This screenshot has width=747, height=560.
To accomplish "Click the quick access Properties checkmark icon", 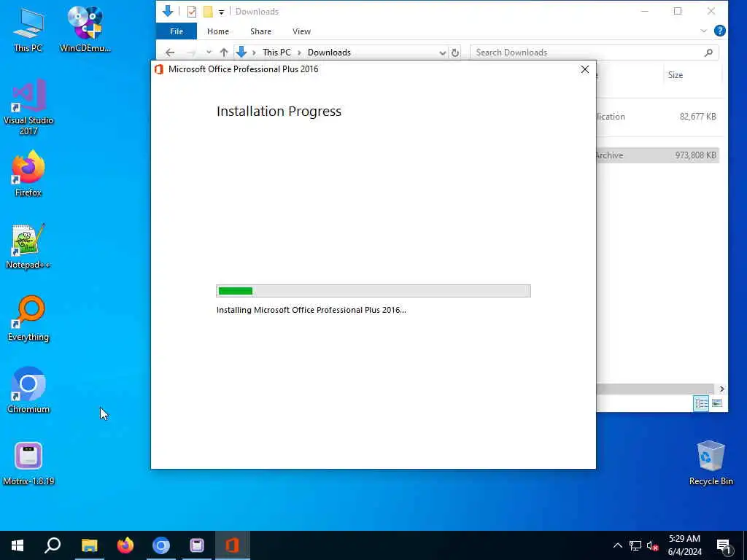I will [x=192, y=12].
